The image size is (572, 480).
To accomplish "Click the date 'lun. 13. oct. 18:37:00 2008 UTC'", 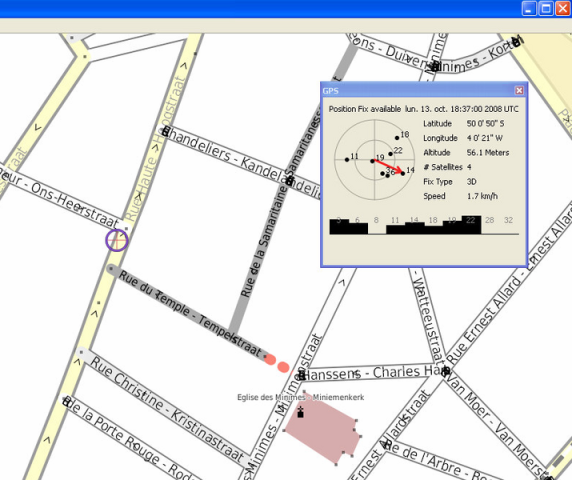I will pos(461,109).
